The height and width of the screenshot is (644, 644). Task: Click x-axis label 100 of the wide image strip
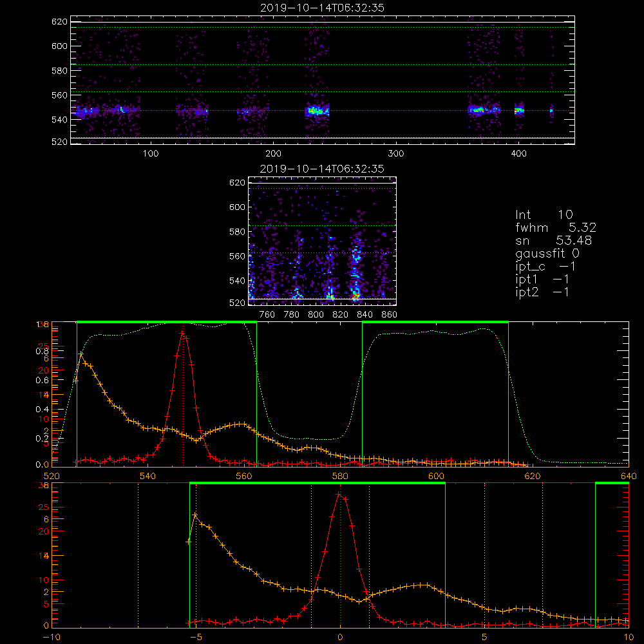[151, 154]
